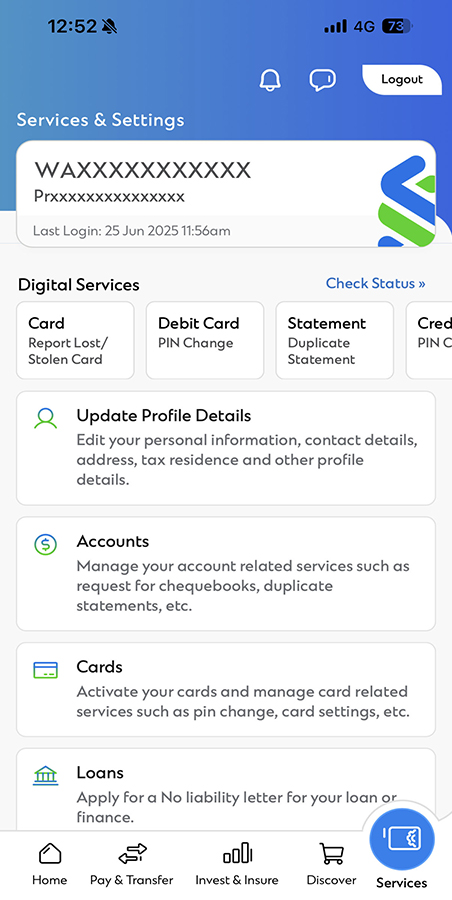
Task: Open Update Profile Details section
Action: pyautogui.click(x=226, y=448)
